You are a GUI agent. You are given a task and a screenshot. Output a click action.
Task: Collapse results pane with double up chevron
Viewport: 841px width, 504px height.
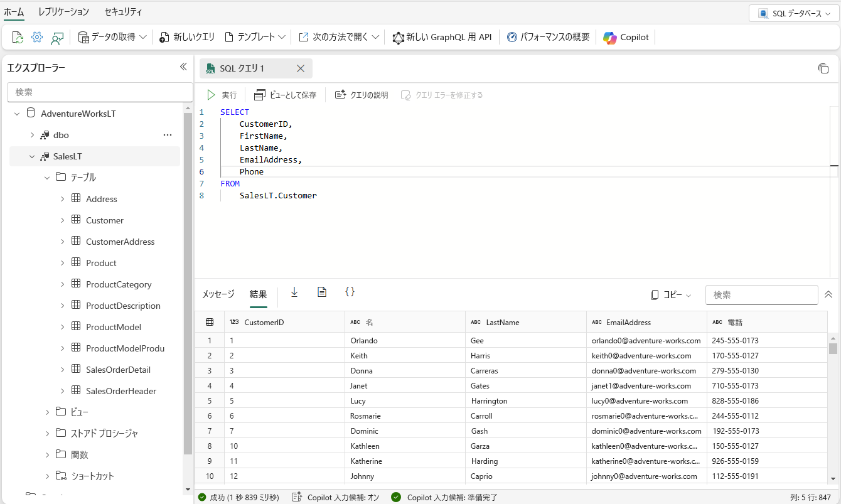coord(828,294)
